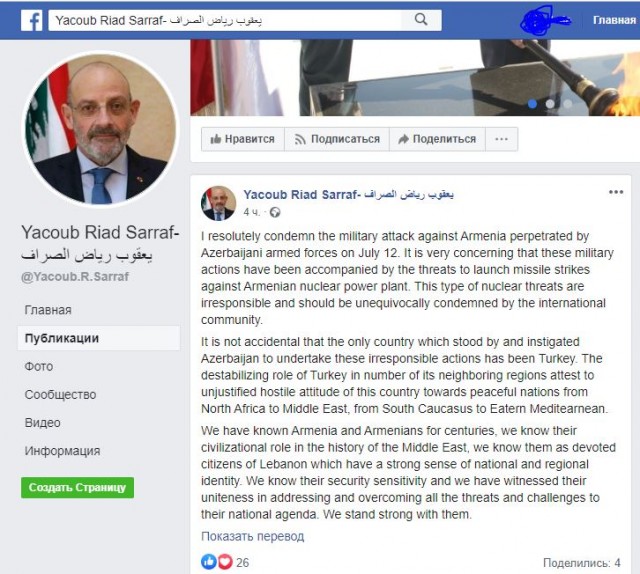Open the page's three-dot more menu
640x574 pixels.
click(x=502, y=139)
